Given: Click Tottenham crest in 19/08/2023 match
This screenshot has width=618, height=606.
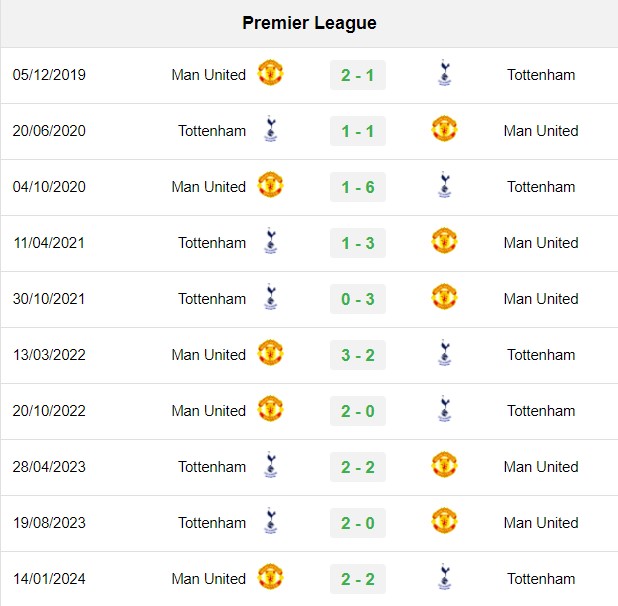Looking at the screenshot, I should [x=270, y=520].
